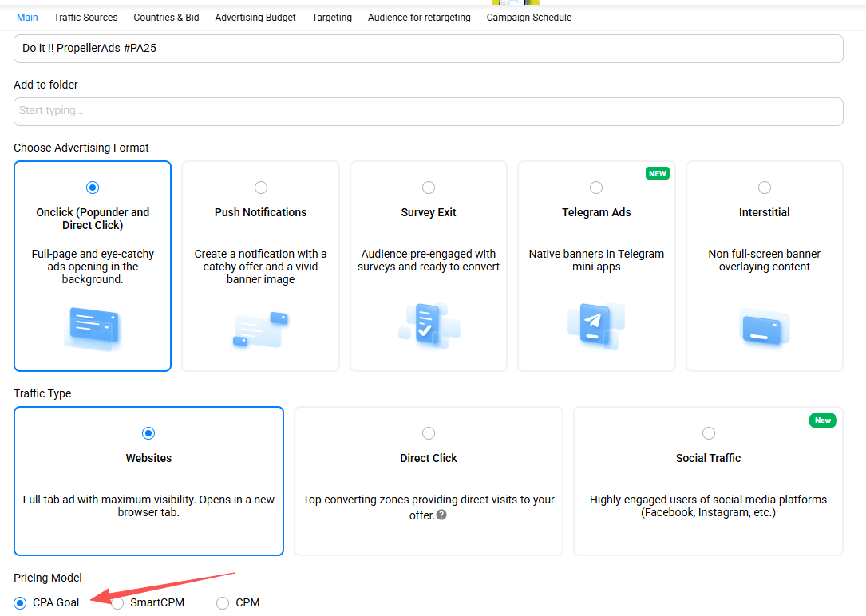
Task: Select the Interstitial radio button
Action: 765,188
